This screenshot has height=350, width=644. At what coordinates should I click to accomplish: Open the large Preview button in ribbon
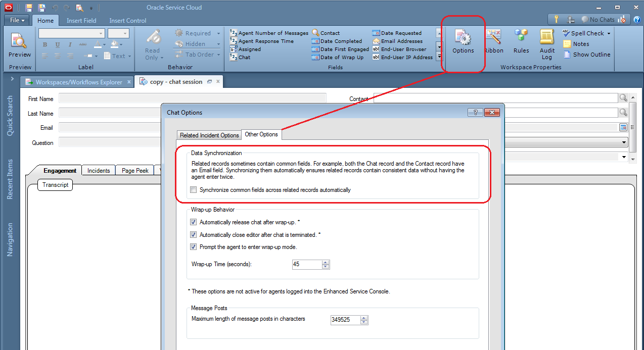point(20,45)
